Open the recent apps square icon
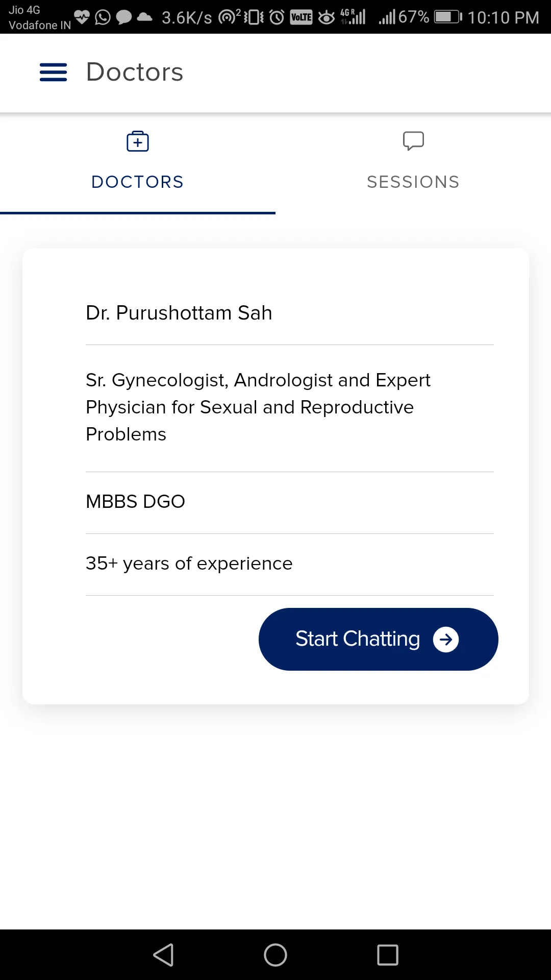Screen dimensions: 551x980 click(x=388, y=955)
